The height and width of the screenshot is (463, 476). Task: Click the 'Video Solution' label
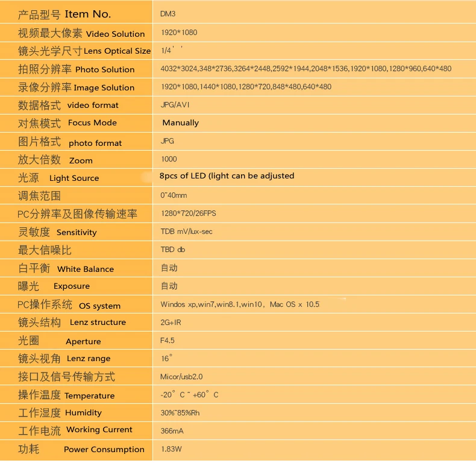tap(115, 34)
